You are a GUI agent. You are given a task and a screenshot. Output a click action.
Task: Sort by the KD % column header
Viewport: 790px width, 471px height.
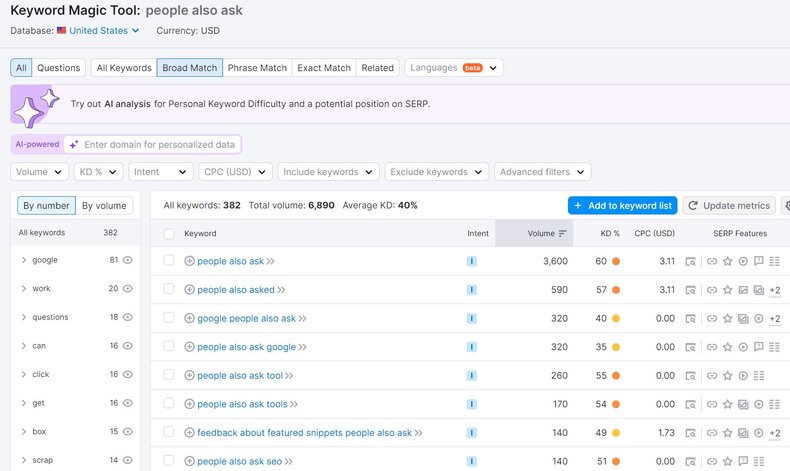coord(610,233)
